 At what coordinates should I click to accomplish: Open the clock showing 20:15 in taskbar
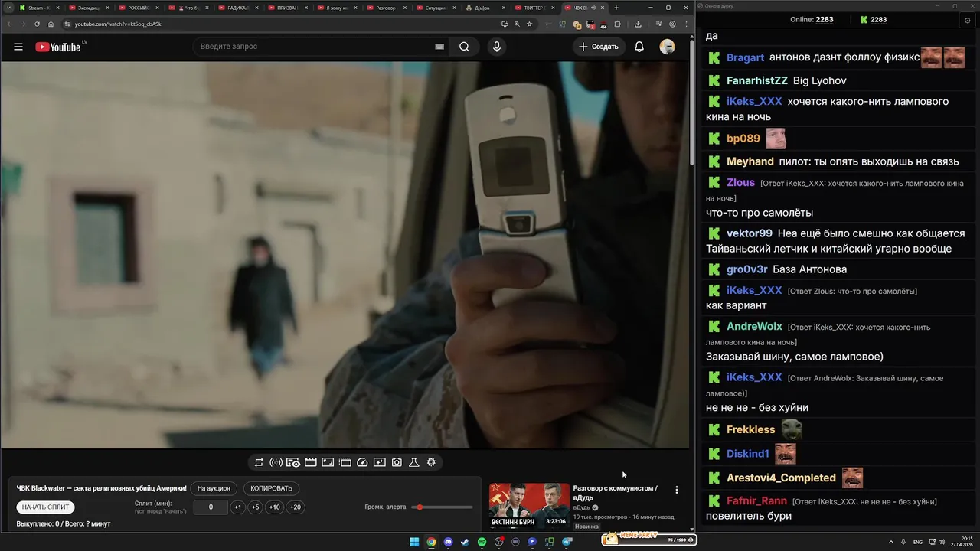pos(962,542)
